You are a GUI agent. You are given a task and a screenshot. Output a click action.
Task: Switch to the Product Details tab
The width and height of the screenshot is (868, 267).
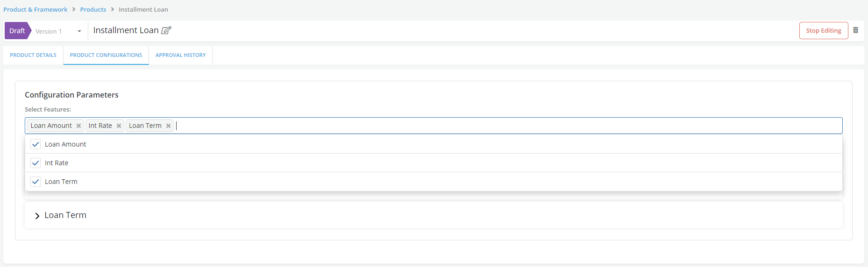pos(33,55)
